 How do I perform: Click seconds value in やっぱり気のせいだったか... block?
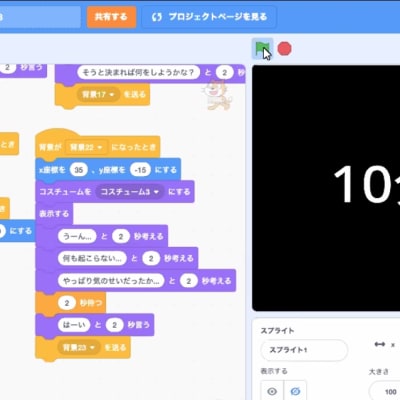pyautogui.click(x=189, y=281)
